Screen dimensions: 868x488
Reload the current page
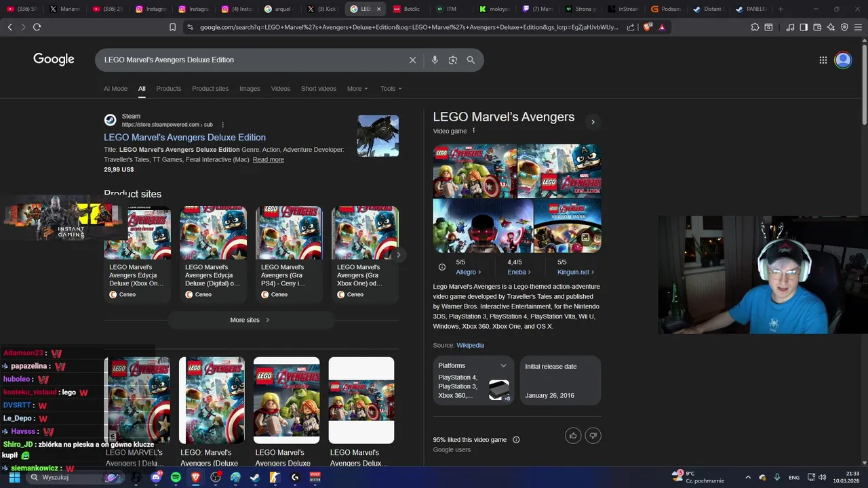click(x=37, y=27)
